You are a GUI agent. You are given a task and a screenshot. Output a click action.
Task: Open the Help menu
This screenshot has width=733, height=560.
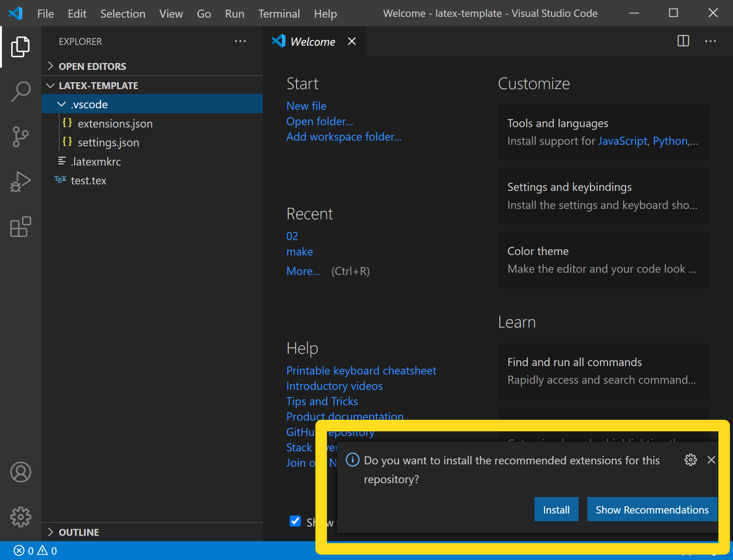(x=325, y=13)
